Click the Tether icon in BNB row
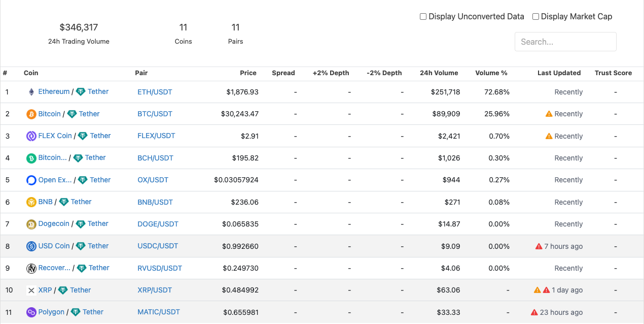 pyautogui.click(x=64, y=202)
